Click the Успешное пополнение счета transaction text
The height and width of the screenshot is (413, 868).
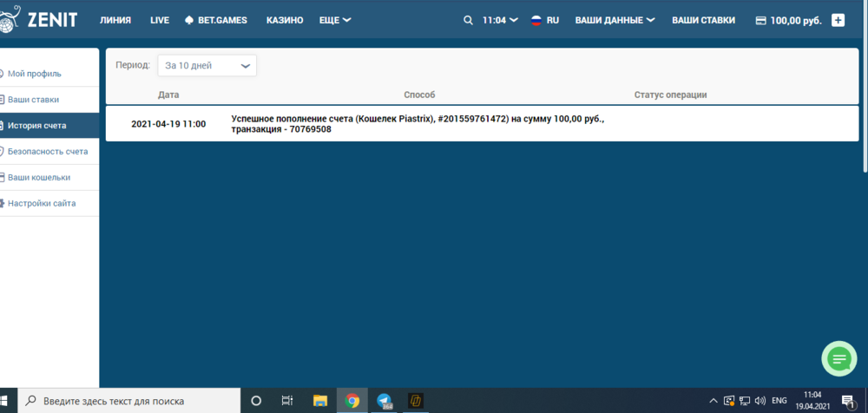click(x=418, y=124)
